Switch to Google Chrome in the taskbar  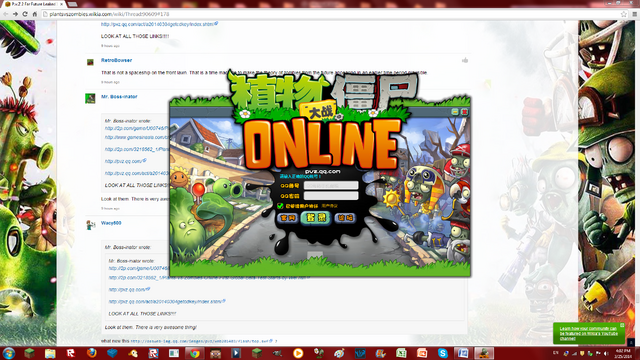tap(195, 353)
